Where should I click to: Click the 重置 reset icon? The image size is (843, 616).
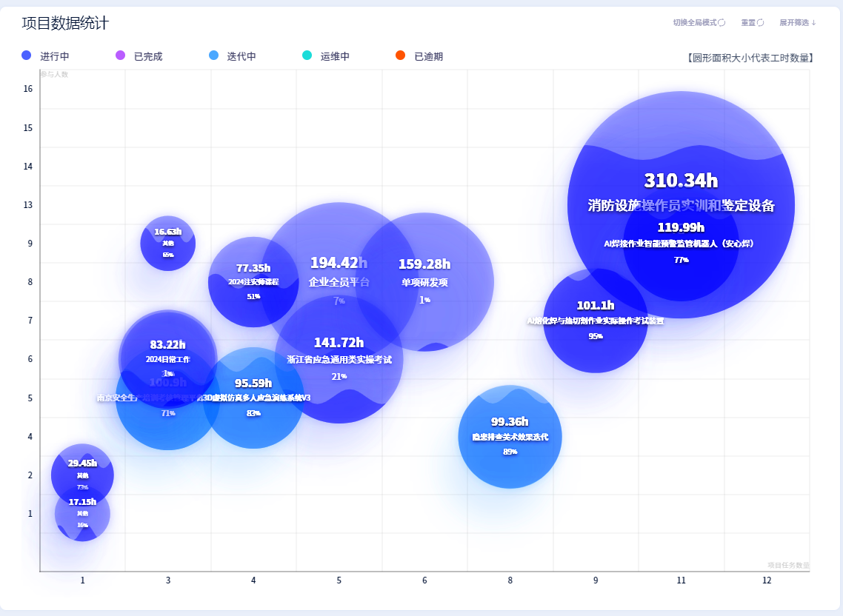(x=760, y=22)
